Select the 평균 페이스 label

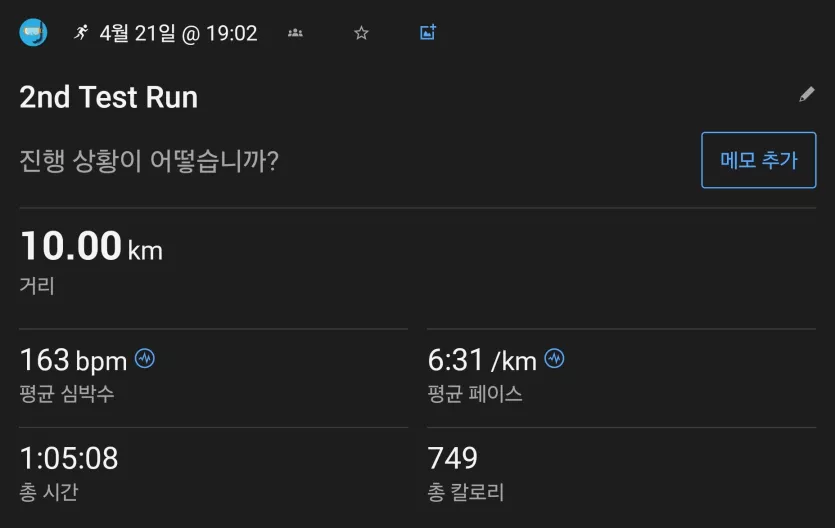(474, 394)
